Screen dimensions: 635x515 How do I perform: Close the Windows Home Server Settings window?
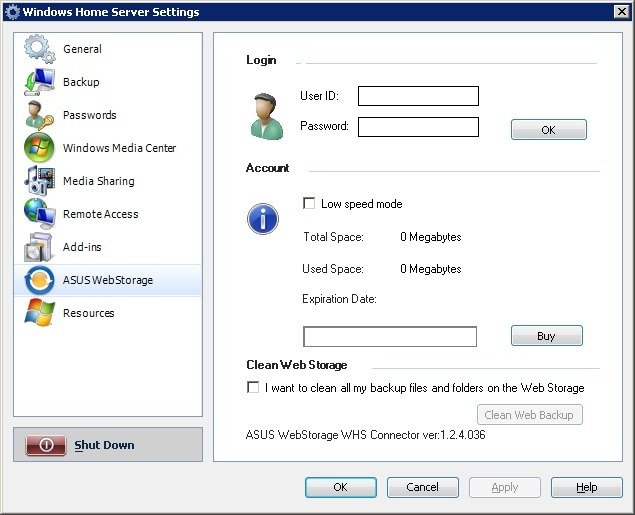pyautogui.click(x=621, y=12)
